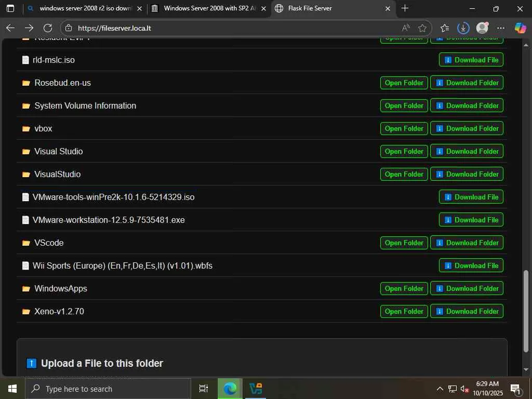Open the vbox folder
Viewport: 532px width, 399px height.
(404, 128)
